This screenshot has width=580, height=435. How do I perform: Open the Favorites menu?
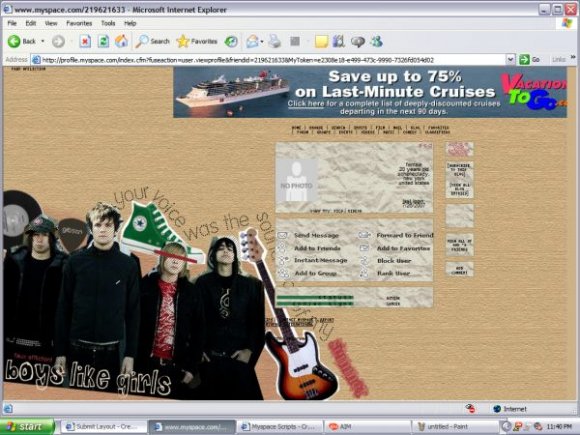79,23
